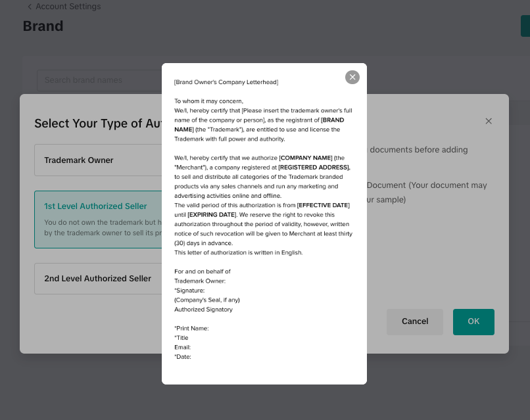
Task: Click the green button at top right
Action: pyautogui.click(x=525, y=26)
